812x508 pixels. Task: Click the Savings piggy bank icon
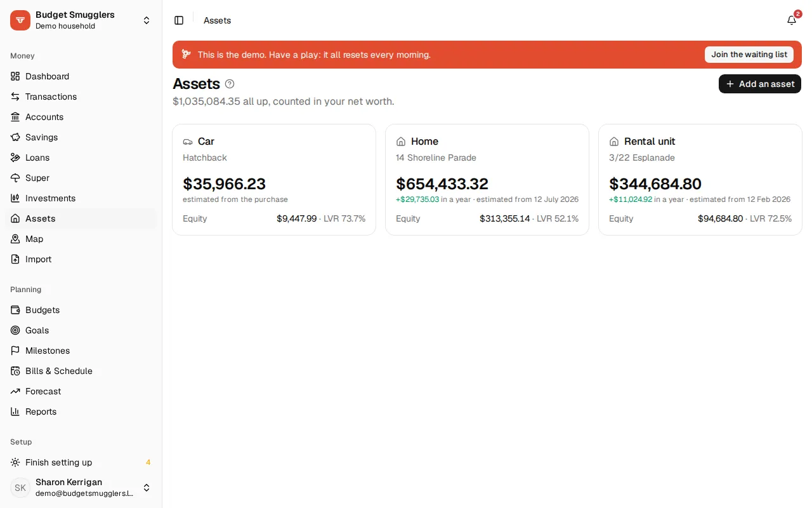(15, 137)
